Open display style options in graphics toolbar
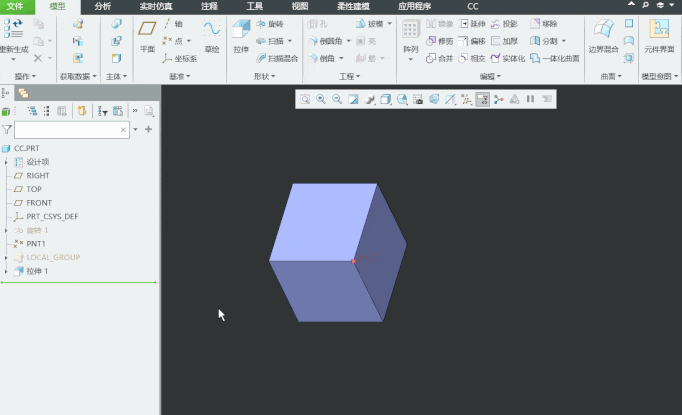This screenshot has width=682, height=415. click(x=385, y=100)
